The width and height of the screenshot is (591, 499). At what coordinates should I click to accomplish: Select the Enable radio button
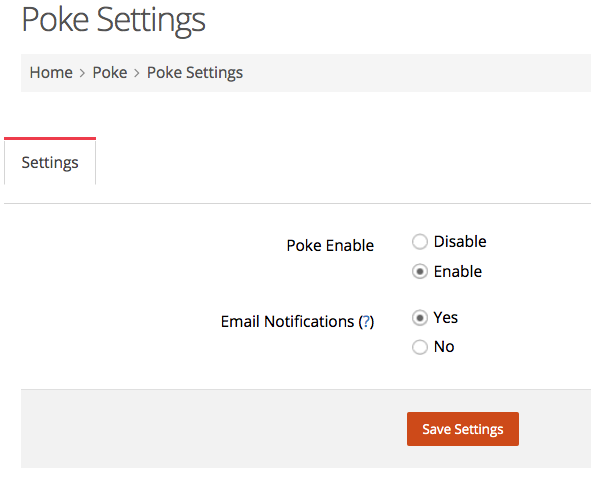pyautogui.click(x=420, y=271)
